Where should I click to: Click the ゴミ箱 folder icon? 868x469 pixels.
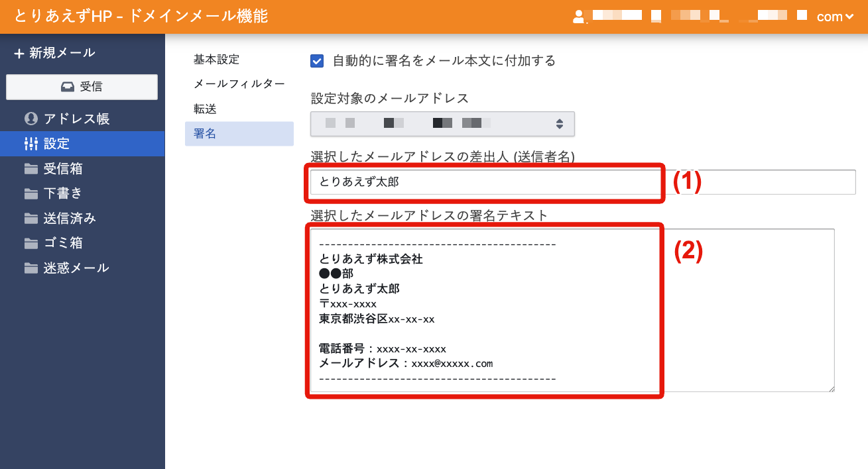click(31, 243)
